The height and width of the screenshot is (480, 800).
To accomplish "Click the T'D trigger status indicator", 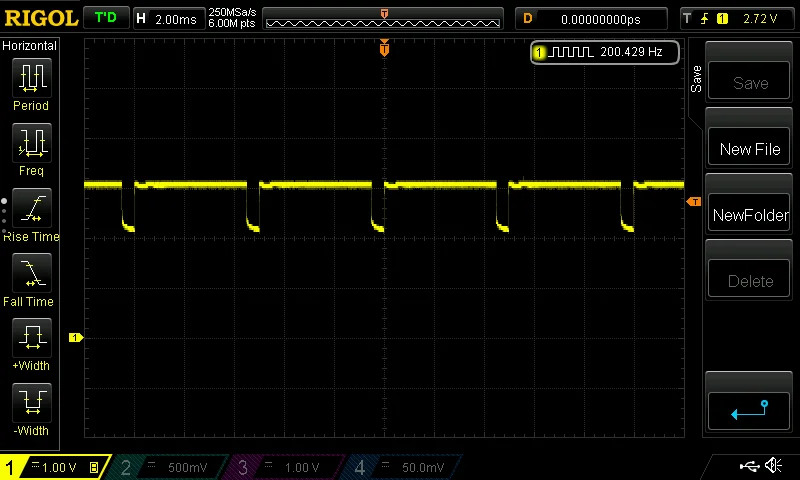I will 106,18.
